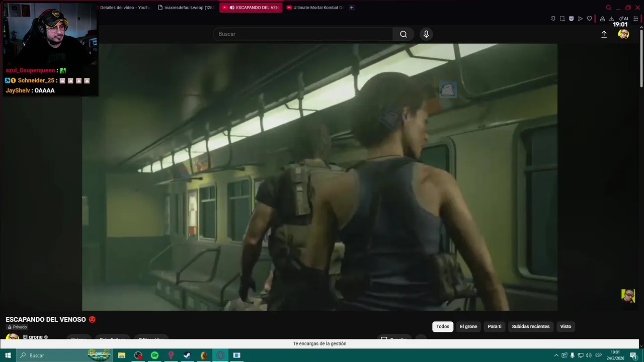This screenshot has width=644, height=362.
Task: Open the network status tray icon
Action: point(580,355)
